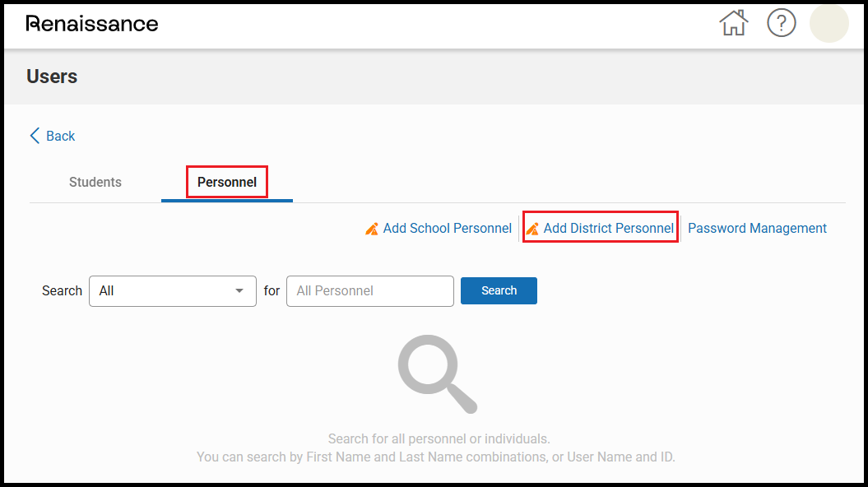Viewport: 868px width, 487px height.
Task: Click the Renaissance logo
Action: (92, 23)
